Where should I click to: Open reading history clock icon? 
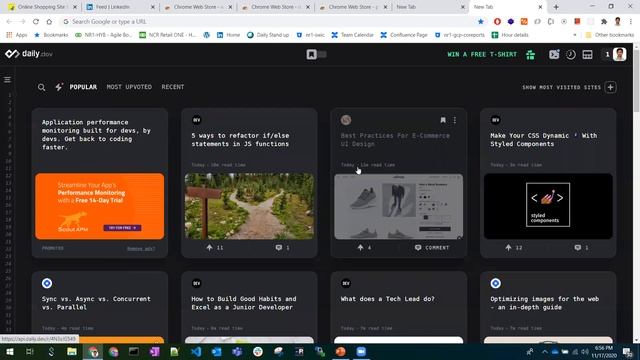(571, 54)
